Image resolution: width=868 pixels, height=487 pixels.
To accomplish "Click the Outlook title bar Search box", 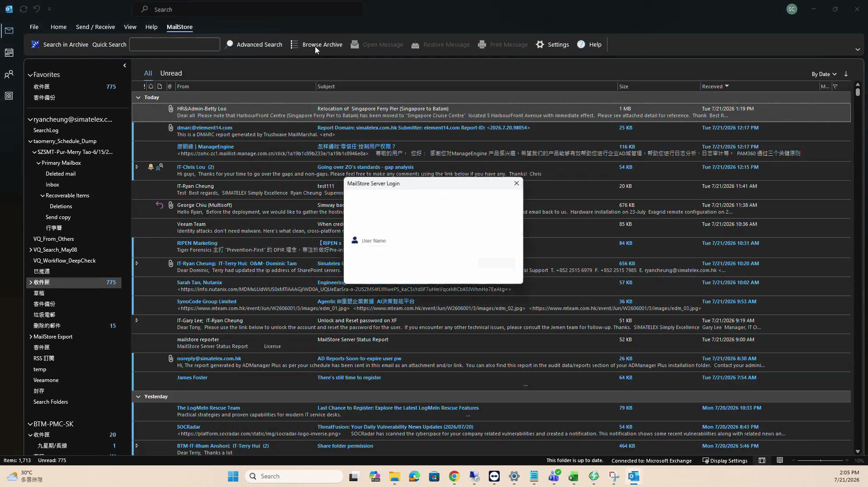I will [x=248, y=9].
